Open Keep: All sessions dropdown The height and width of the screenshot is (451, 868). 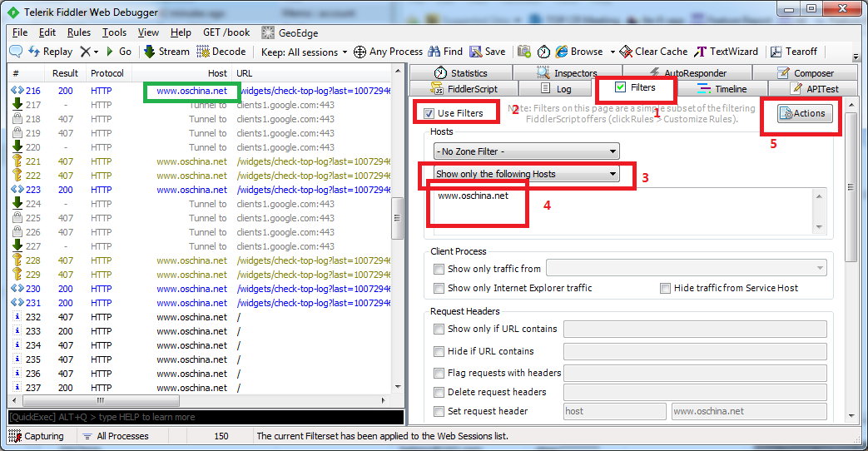click(304, 52)
